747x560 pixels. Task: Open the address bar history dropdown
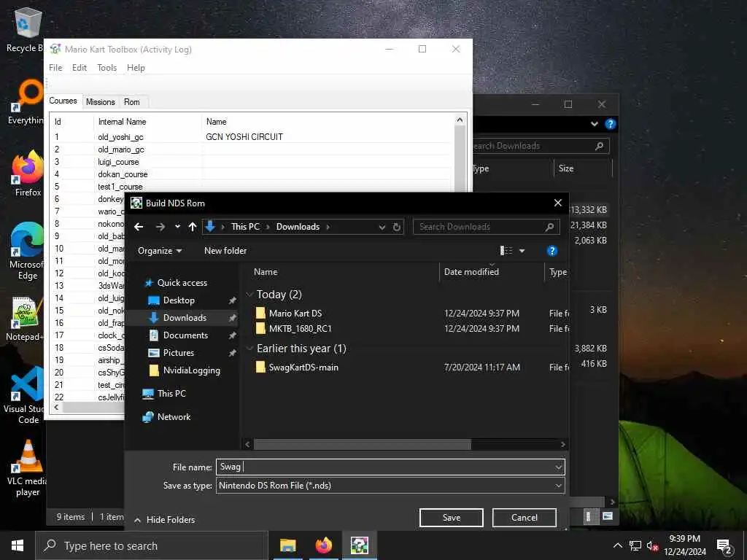pos(382,227)
